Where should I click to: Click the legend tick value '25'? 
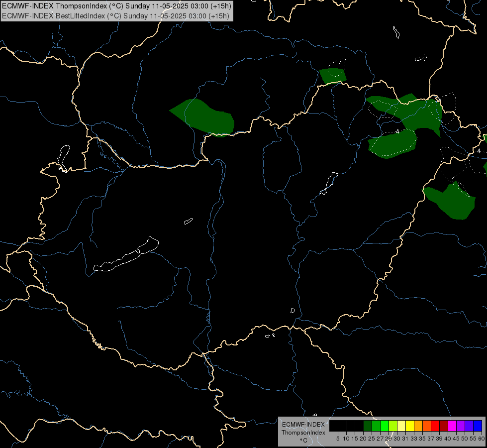(372, 439)
